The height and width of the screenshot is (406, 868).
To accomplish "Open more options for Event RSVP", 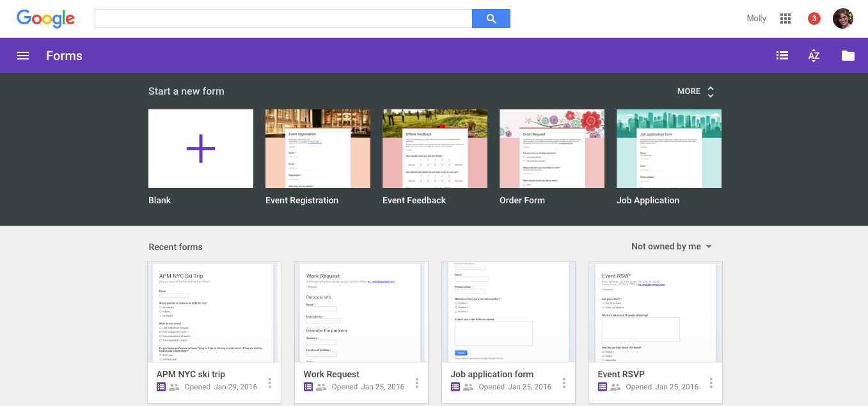I will click(711, 382).
